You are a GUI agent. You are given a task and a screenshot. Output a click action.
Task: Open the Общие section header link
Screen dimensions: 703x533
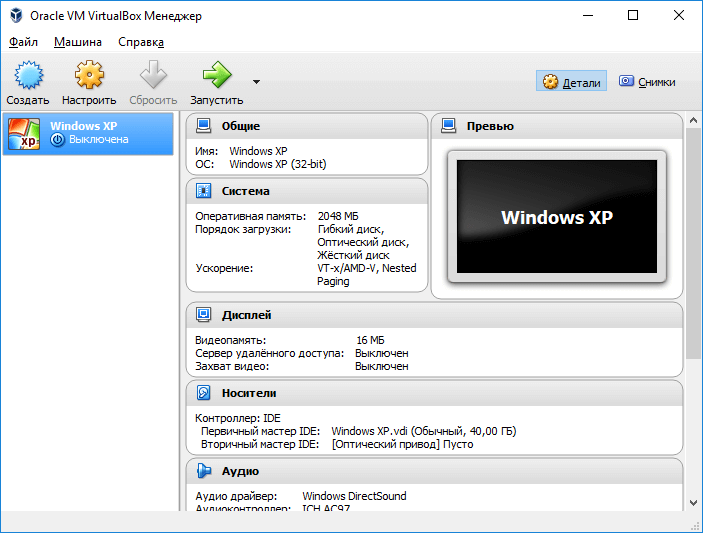click(241, 126)
